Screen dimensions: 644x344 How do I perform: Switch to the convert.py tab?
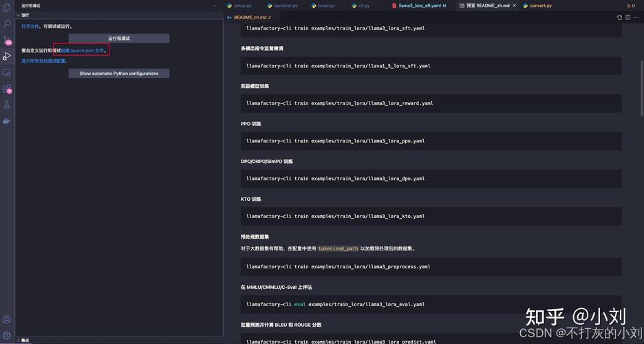537,6
